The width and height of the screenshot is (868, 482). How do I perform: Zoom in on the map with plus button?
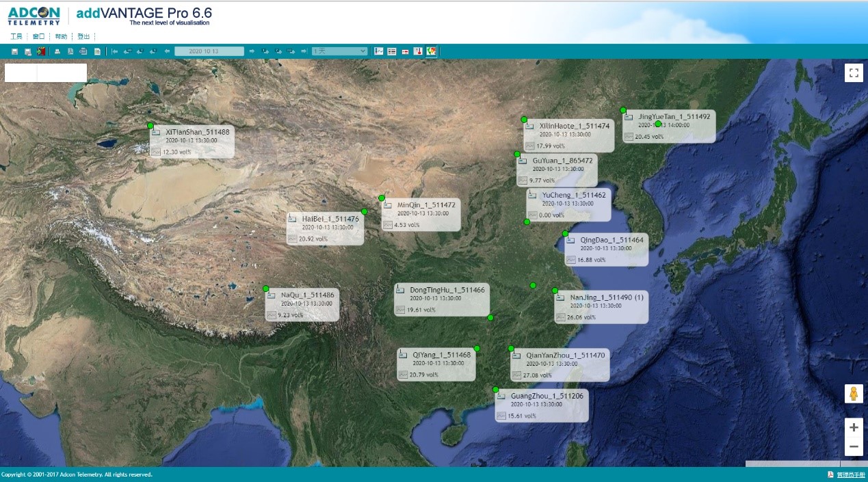coord(854,428)
